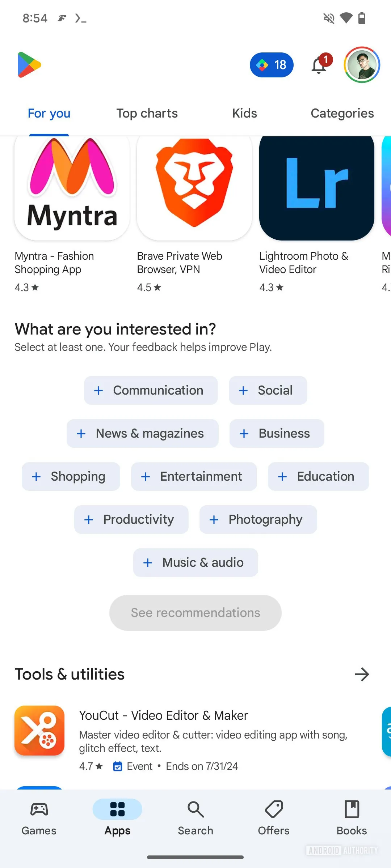Switch to the Top charts tab
This screenshot has height=868, width=391.
(147, 114)
